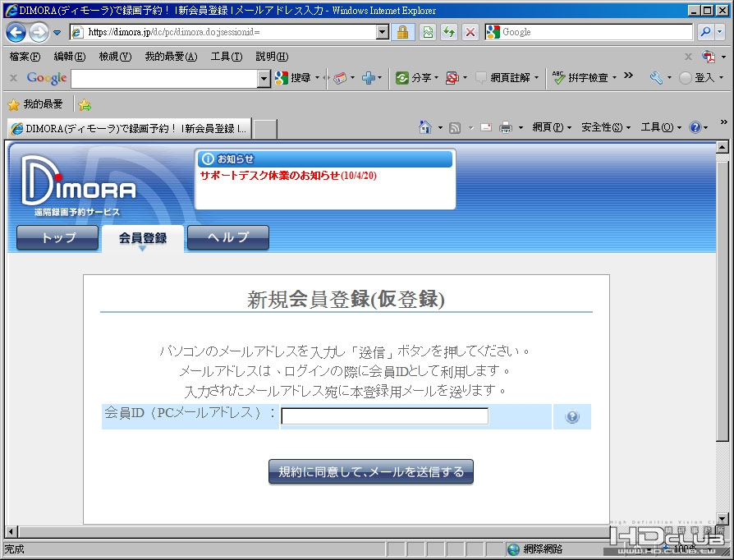Image resolution: width=734 pixels, height=560 pixels.
Task: Click the PDF converter icon in the menu bar row
Action: pos(709,57)
